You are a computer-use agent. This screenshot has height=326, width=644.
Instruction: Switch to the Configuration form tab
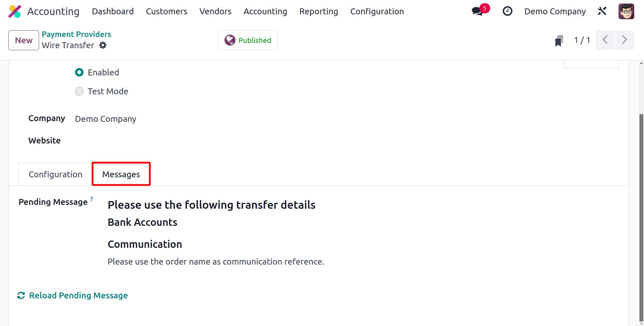pyautogui.click(x=56, y=174)
